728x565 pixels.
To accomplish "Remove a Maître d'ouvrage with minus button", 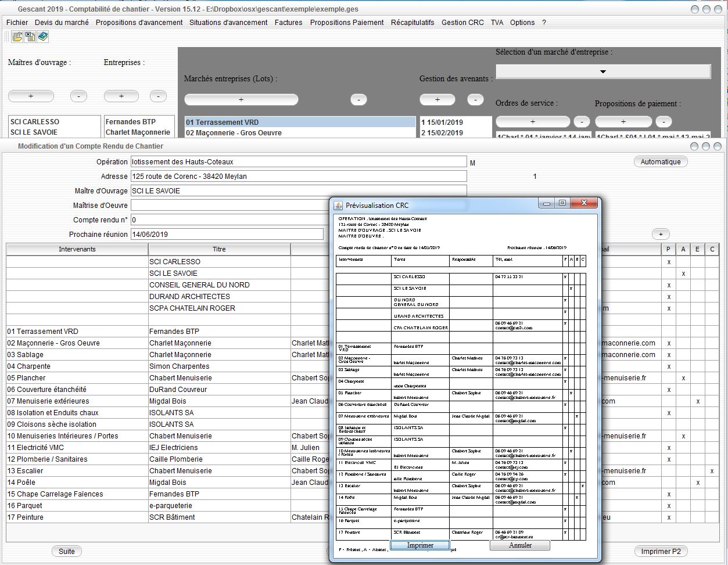I will (78, 96).
